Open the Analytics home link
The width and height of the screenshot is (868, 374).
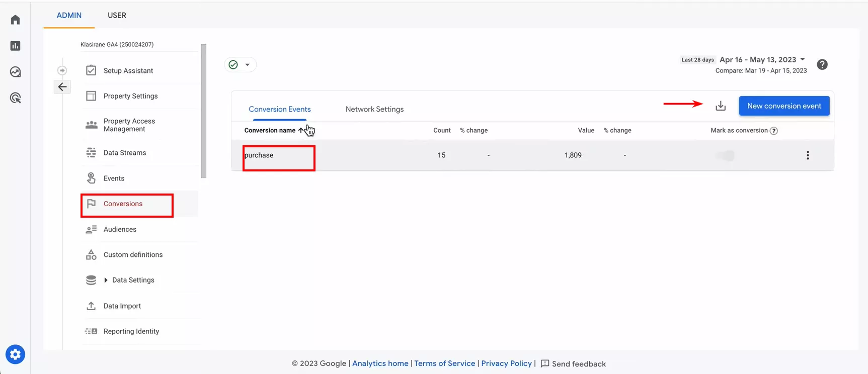pos(380,363)
